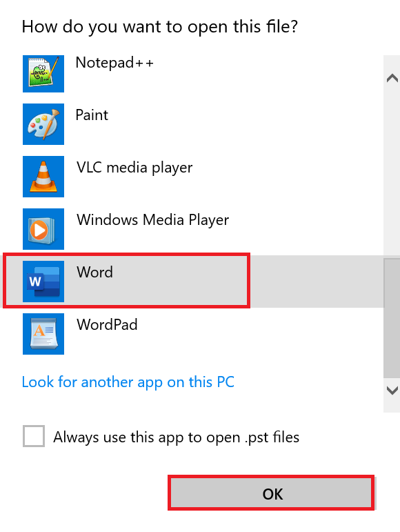Enable Always use this app checkbox
400x532 pixels.
click(x=34, y=436)
